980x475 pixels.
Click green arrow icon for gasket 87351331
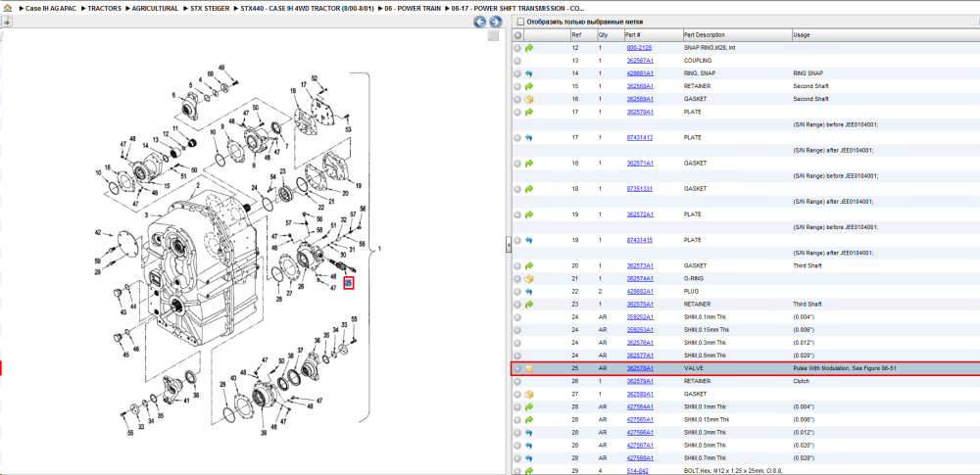coord(529,189)
